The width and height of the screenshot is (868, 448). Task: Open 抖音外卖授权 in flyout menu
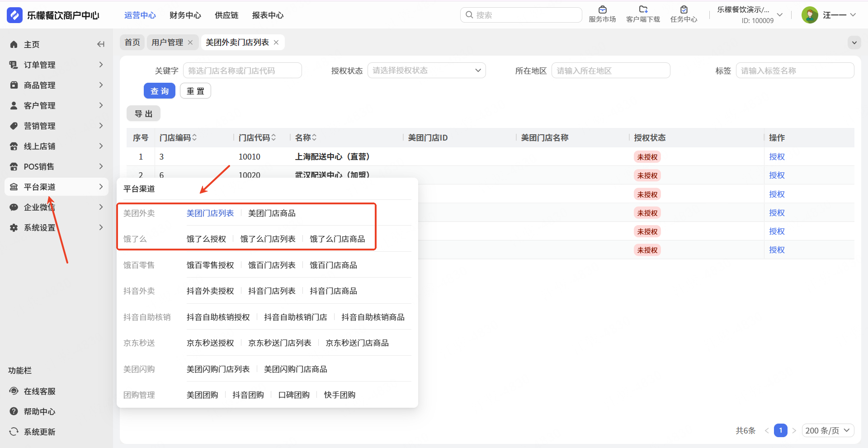point(210,291)
